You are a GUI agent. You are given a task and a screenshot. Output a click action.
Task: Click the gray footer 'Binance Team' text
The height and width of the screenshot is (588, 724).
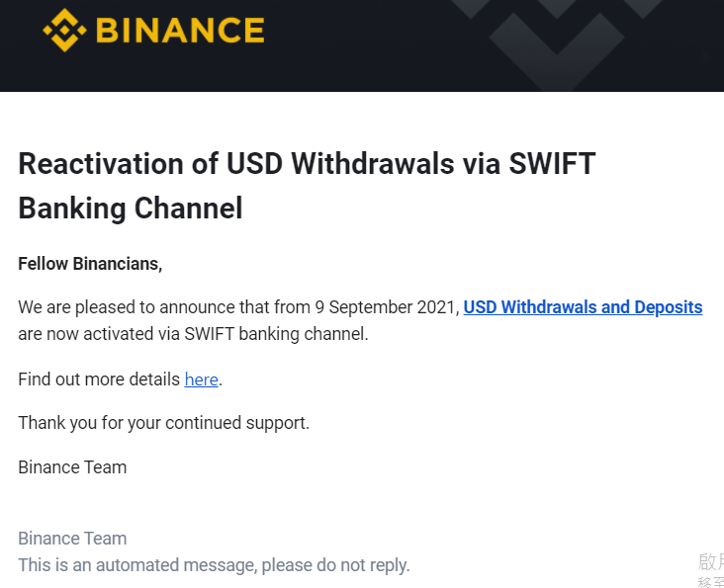(72, 539)
